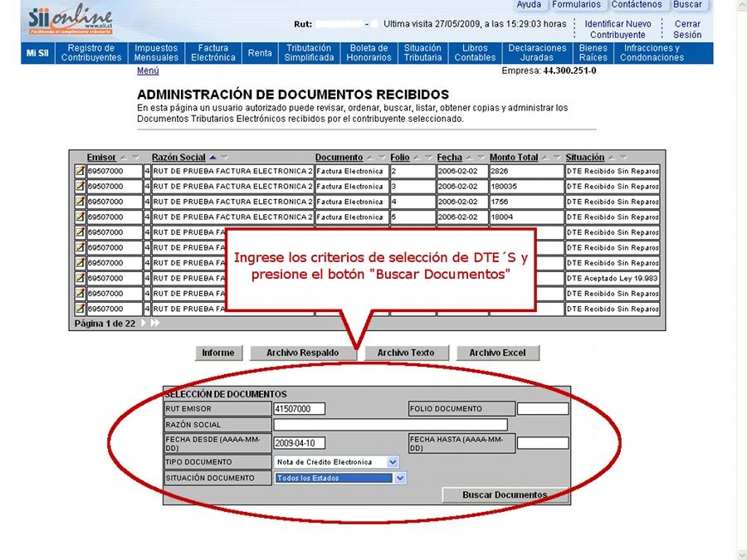Viewport: 747px width, 560px height.
Task: Open Libros Contables menu
Action: [475, 53]
